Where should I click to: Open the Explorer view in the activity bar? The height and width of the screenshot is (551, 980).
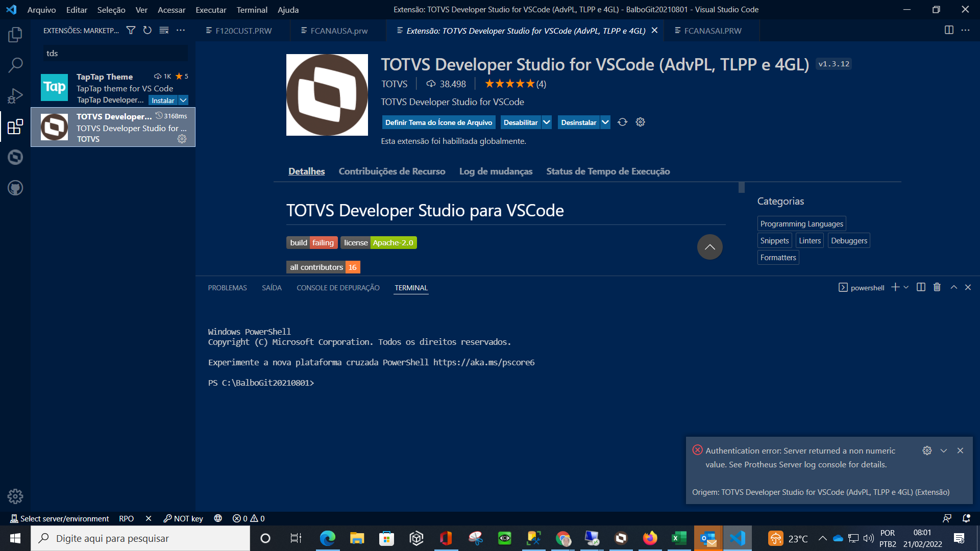15,34
